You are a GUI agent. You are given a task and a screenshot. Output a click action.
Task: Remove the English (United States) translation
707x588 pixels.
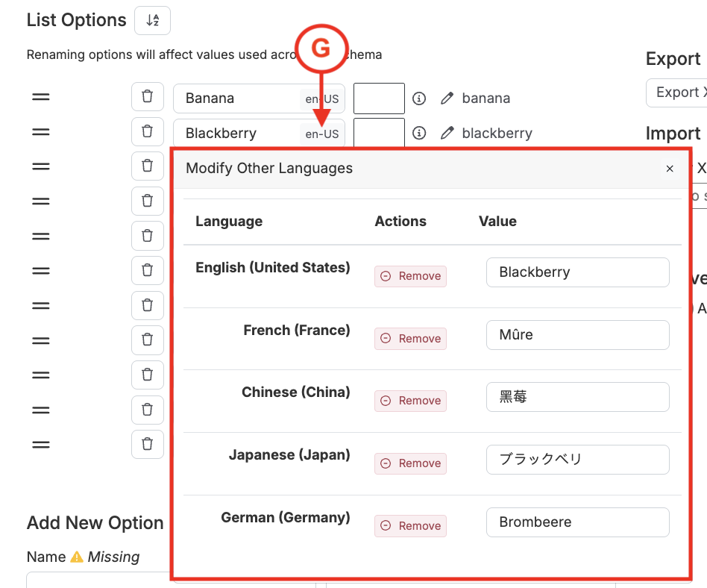tap(410, 276)
